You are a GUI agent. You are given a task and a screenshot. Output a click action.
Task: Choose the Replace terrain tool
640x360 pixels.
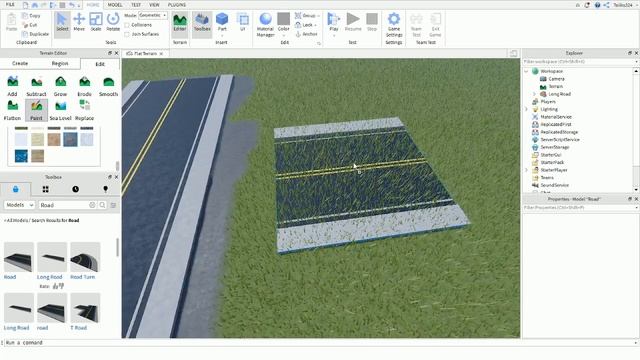(x=84, y=110)
